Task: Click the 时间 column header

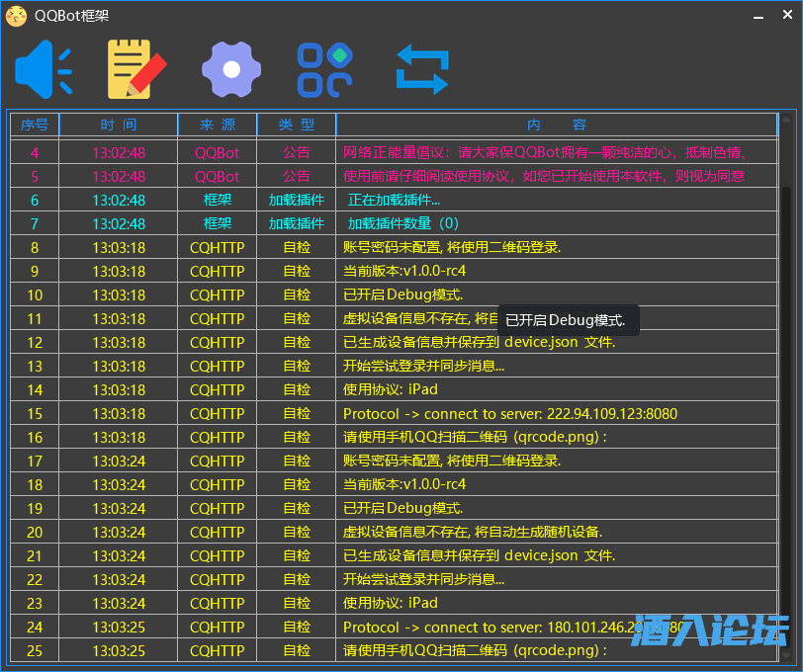Action: point(119,125)
